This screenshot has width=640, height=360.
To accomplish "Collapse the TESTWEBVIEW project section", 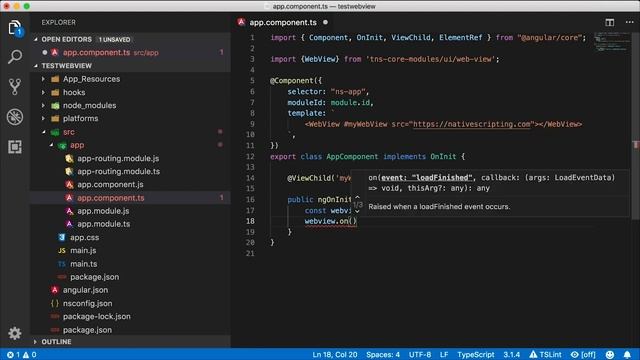I will point(36,66).
